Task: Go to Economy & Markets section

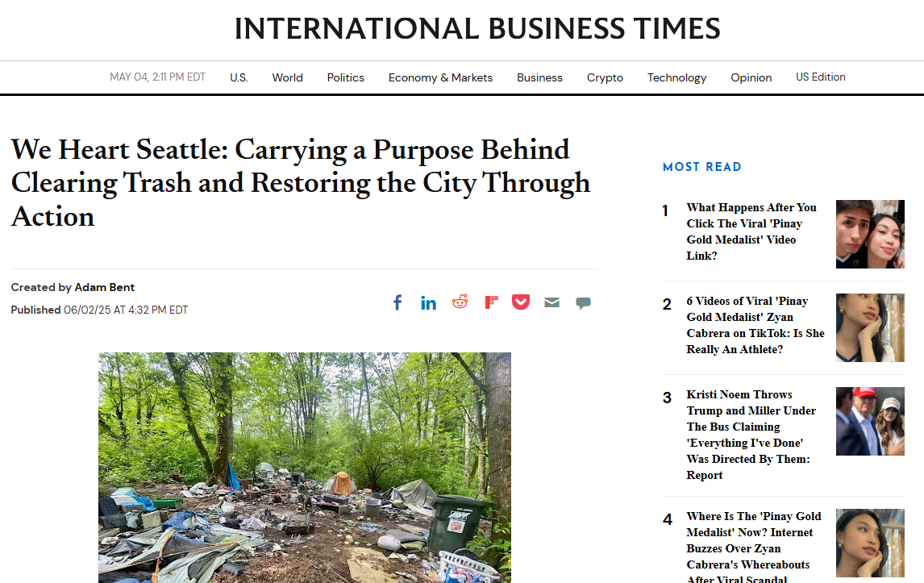Action: [440, 77]
